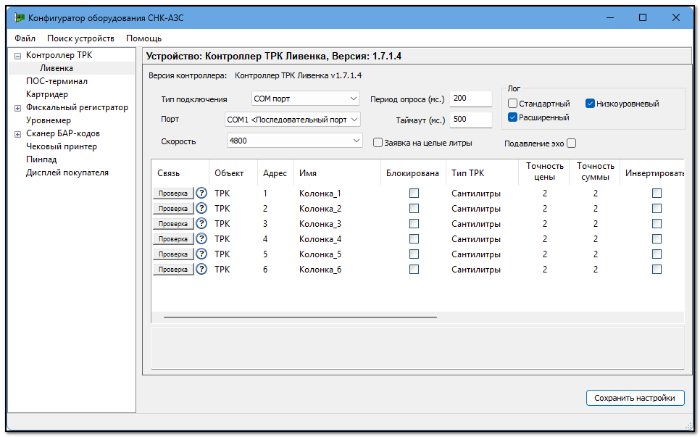Open the Поиск устройств menu
Screen dimensions: 700x437
[81, 38]
